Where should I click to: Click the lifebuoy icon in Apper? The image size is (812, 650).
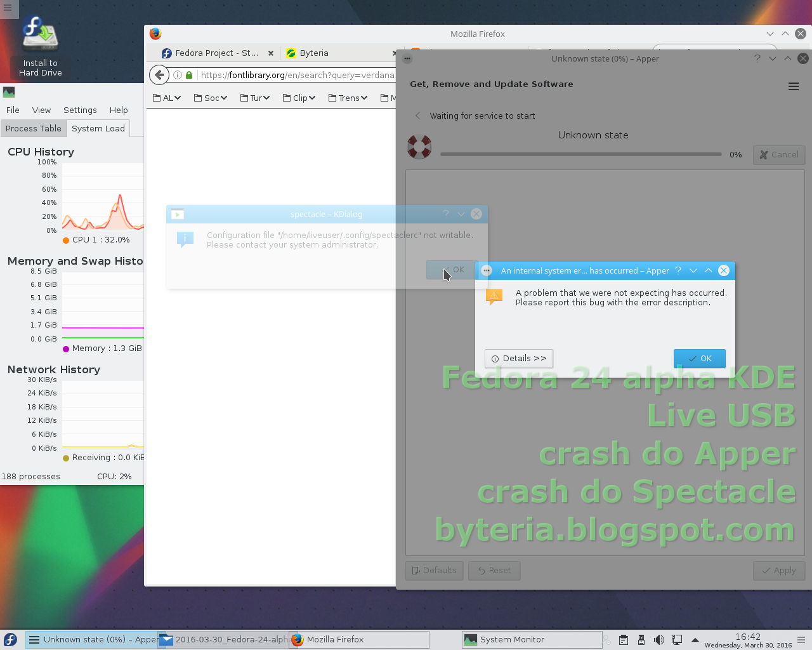pyautogui.click(x=419, y=147)
